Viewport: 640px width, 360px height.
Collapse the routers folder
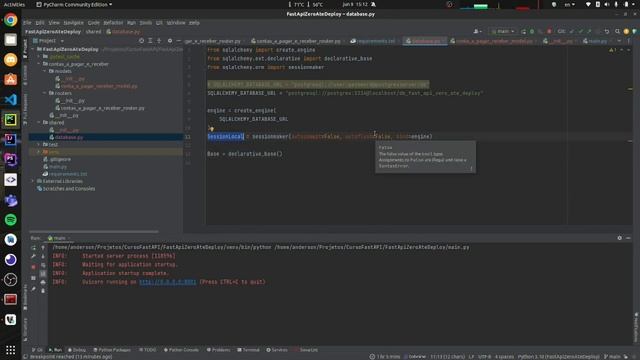coord(45,93)
